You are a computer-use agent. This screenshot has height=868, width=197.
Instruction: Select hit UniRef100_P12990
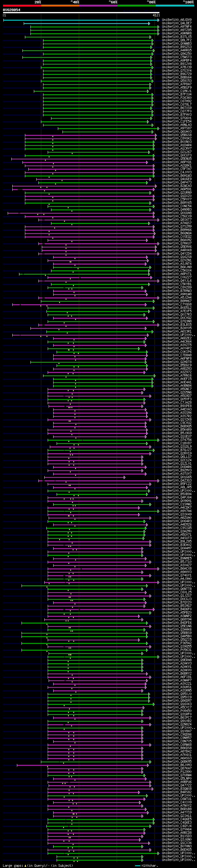[x=177, y=772]
